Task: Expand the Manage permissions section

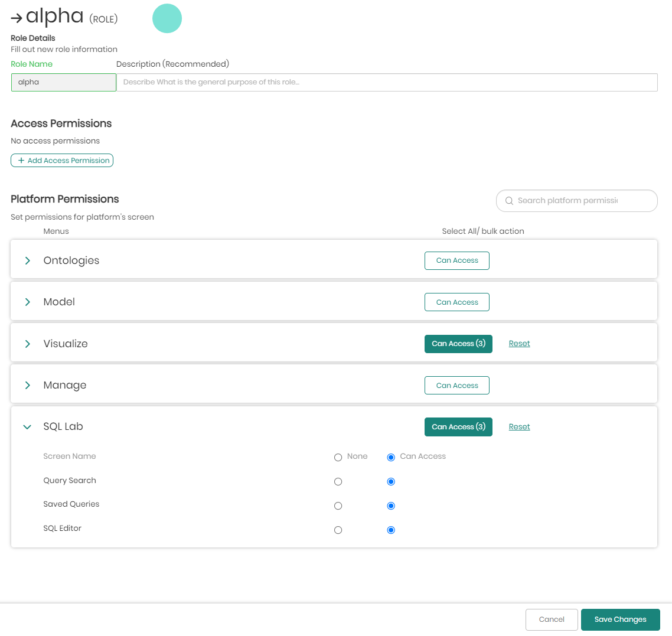Action: point(28,385)
